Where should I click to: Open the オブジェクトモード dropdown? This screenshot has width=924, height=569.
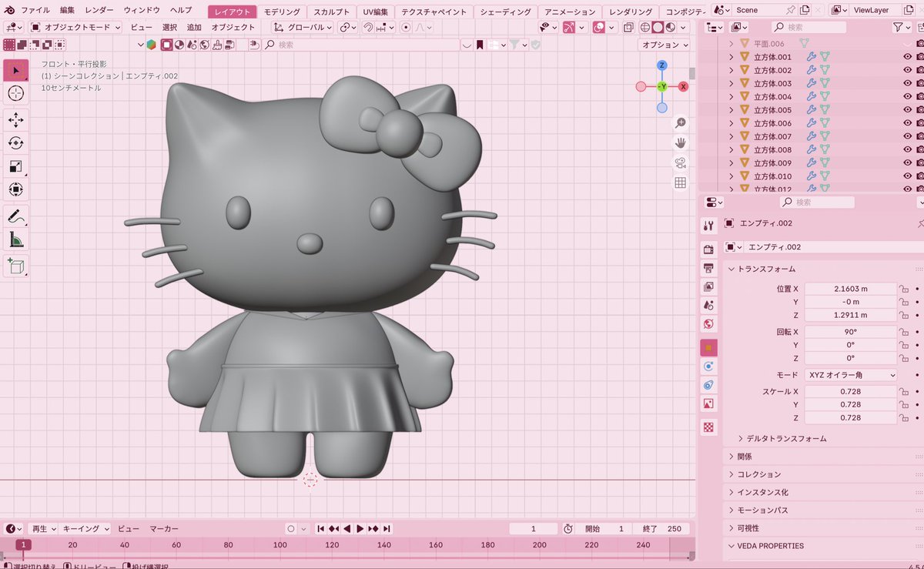click(75, 27)
